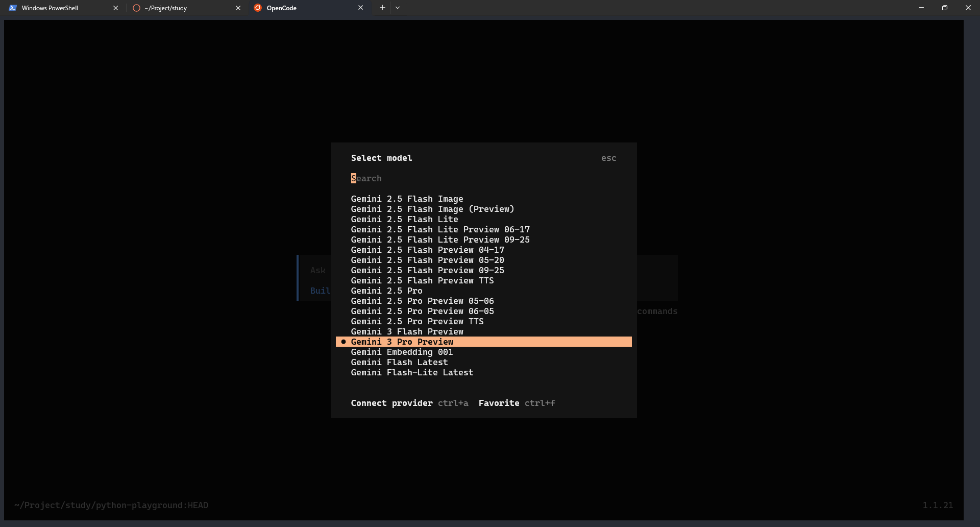Expand the new tab profile dropdown chevron

coord(398,8)
